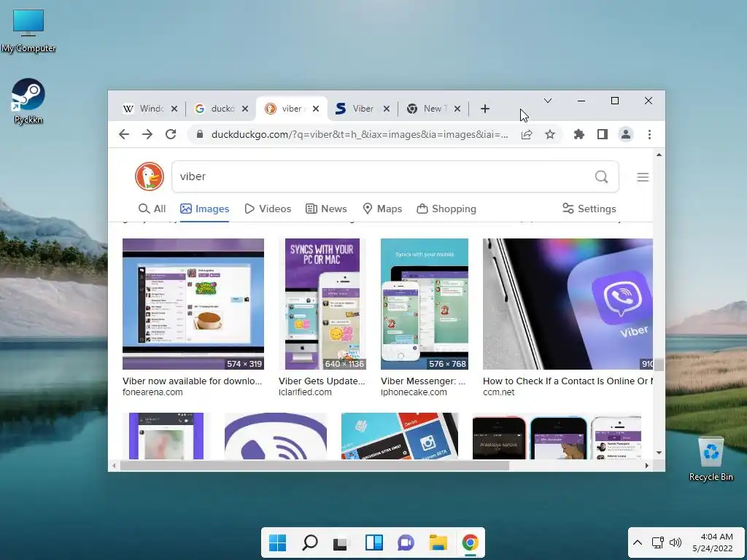The image size is (747, 560).
Task: Open the volume speaker tray icon
Action: 676,542
